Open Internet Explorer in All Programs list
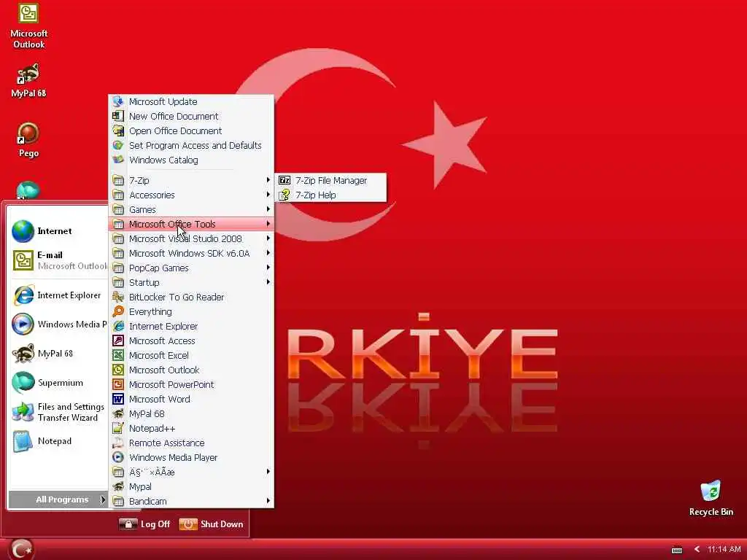This screenshot has height=560, width=747. point(191,326)
